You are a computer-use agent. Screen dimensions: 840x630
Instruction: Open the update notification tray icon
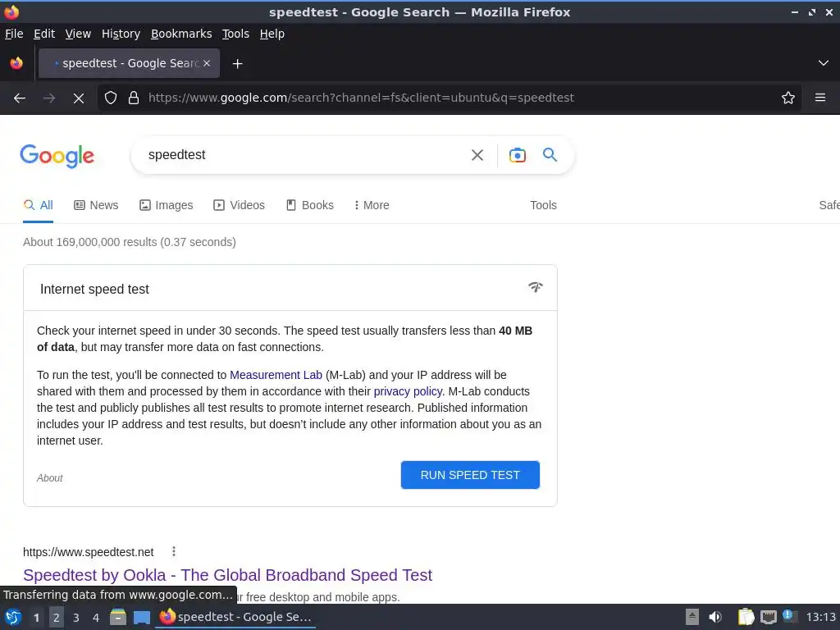click(x=788, y=616)
